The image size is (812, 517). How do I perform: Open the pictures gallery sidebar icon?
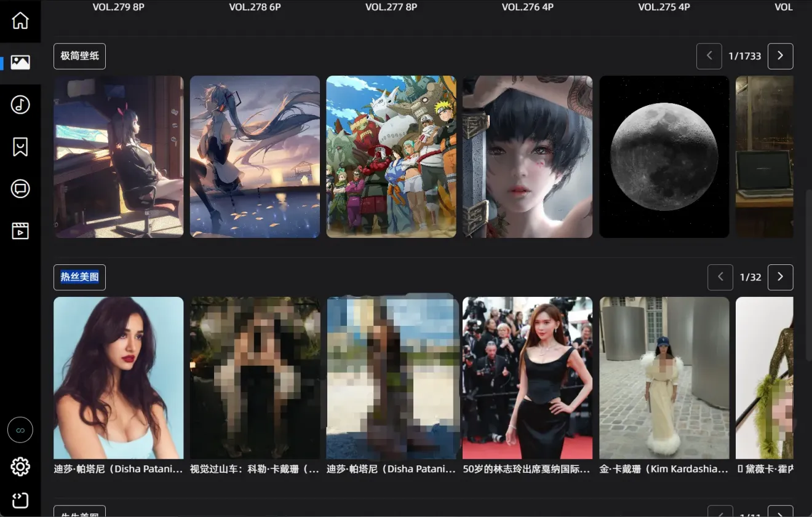pos(20,62)
